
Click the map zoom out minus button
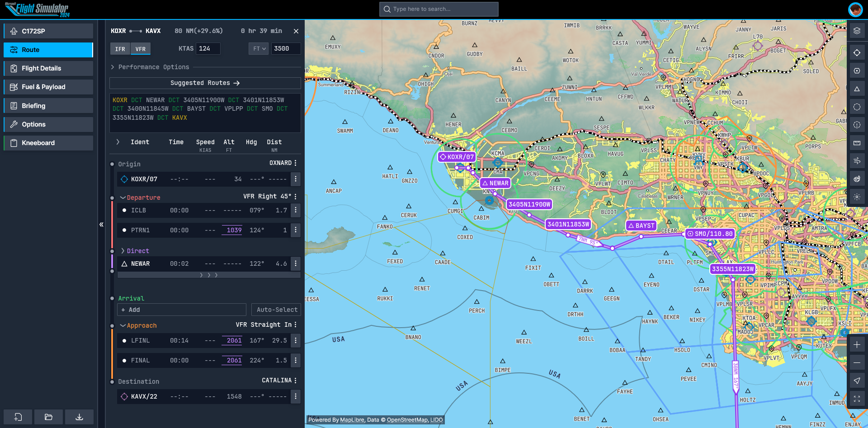pos(857,363)
